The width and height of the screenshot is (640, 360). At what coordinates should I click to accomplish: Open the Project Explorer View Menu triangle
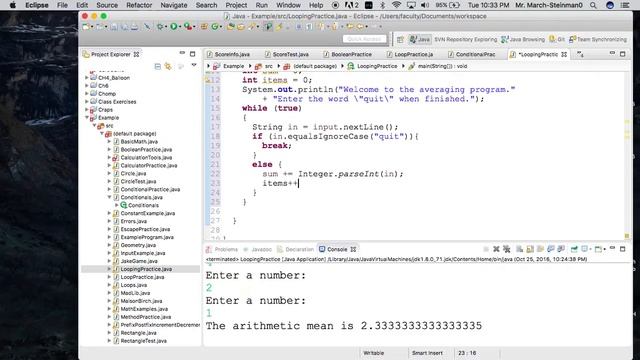tap(194, 65)
